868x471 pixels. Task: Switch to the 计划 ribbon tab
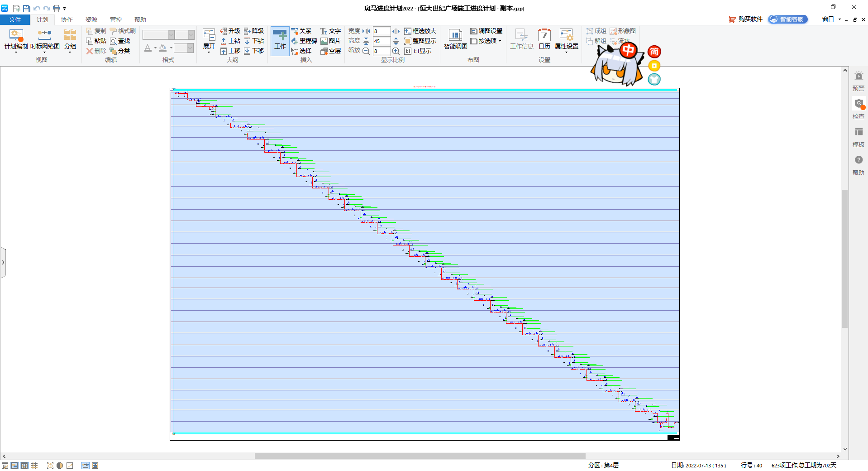tap(43, 19)
